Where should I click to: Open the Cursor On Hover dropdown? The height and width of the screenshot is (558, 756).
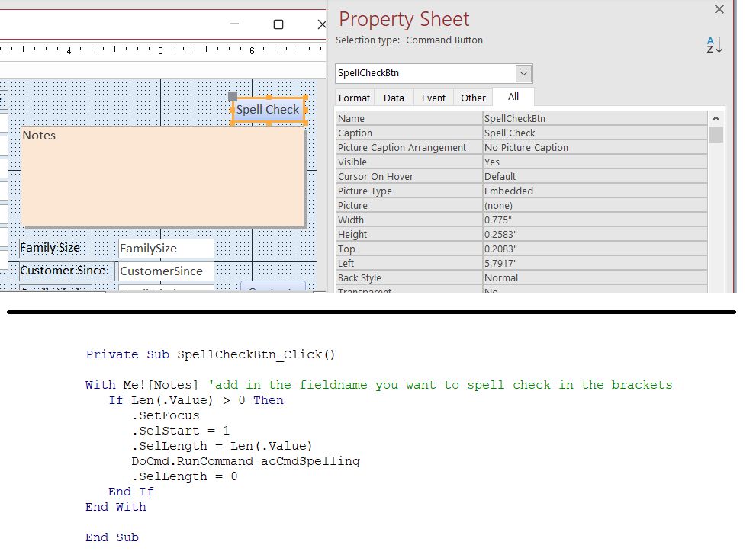pyautogui.click(x=595, y=176)
